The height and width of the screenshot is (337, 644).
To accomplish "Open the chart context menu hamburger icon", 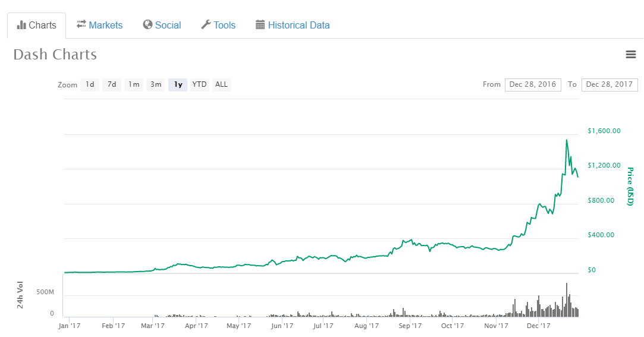I will point(630,54).
